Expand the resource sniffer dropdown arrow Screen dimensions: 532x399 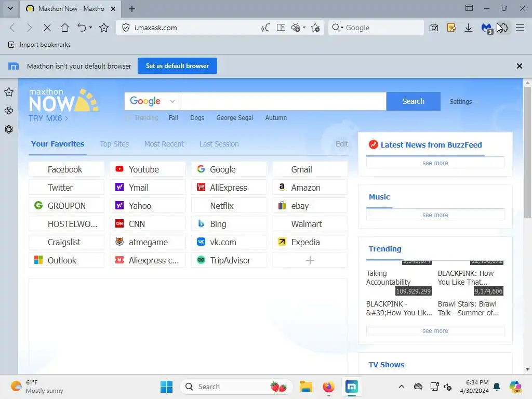tap(304, 28)
